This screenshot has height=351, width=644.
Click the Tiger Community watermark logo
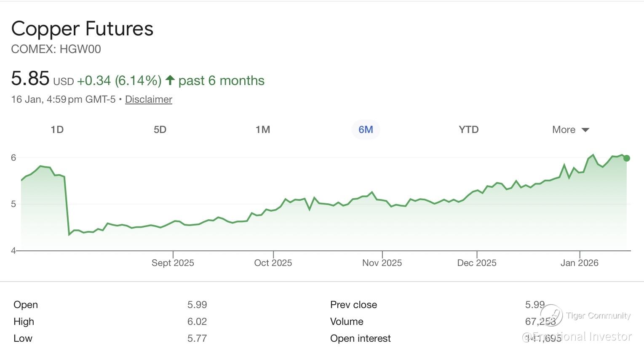point(552,315)
